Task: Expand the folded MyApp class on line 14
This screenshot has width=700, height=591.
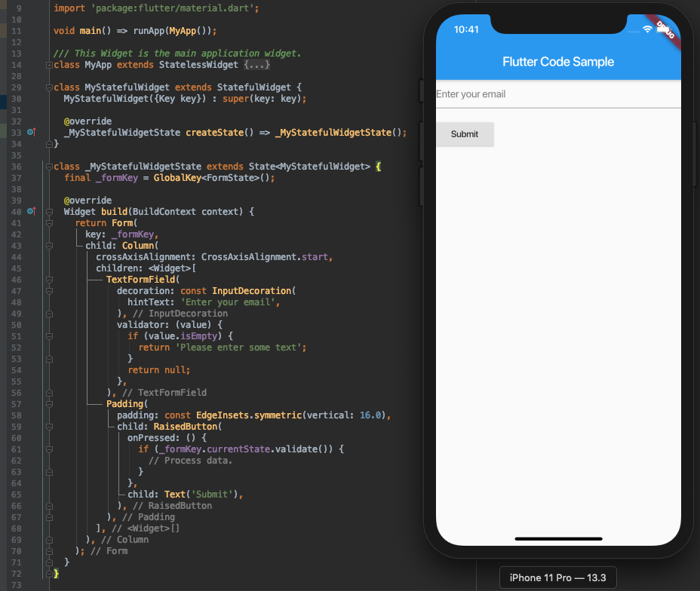Action: [49, 65]
